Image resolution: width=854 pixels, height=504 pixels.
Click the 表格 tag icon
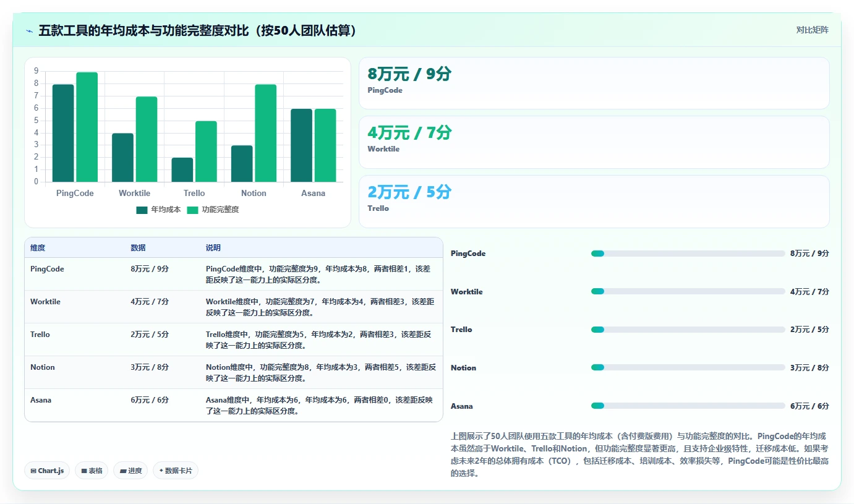[x=83, y=471]
